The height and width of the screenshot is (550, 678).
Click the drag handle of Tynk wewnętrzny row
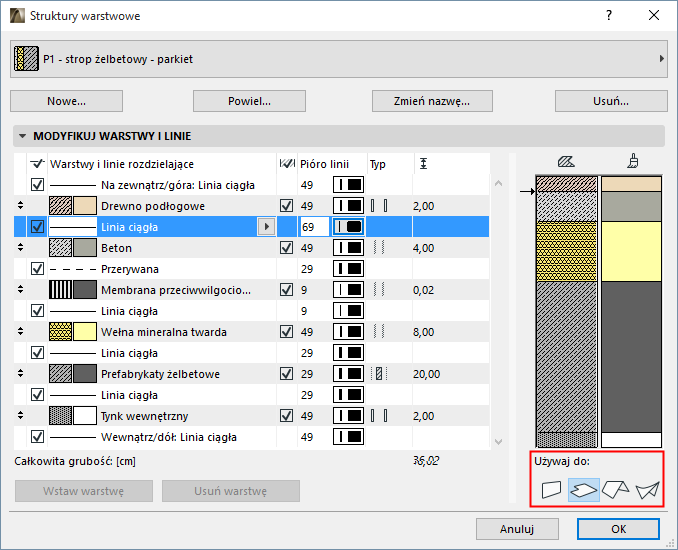[20, 416]
